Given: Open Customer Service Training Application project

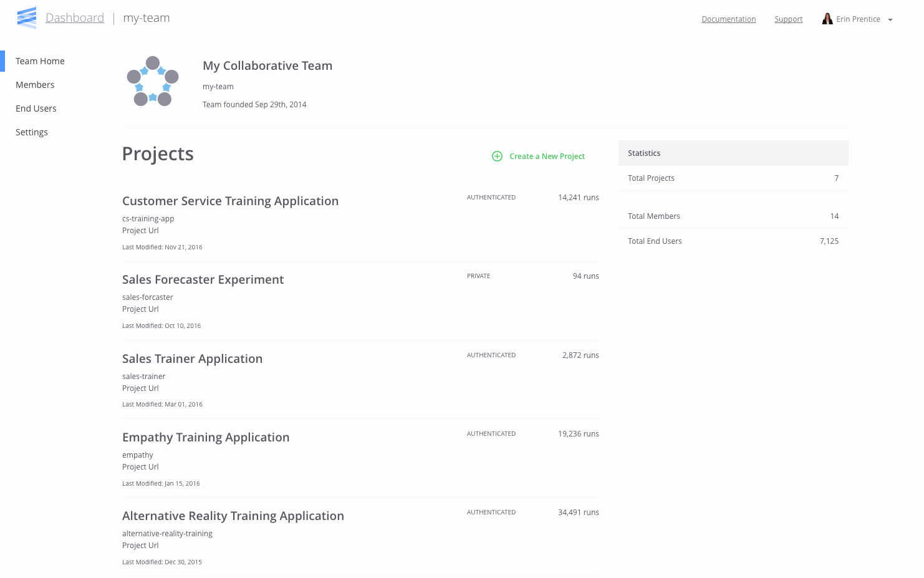Looking at the screenshot, I should [230, 201].
